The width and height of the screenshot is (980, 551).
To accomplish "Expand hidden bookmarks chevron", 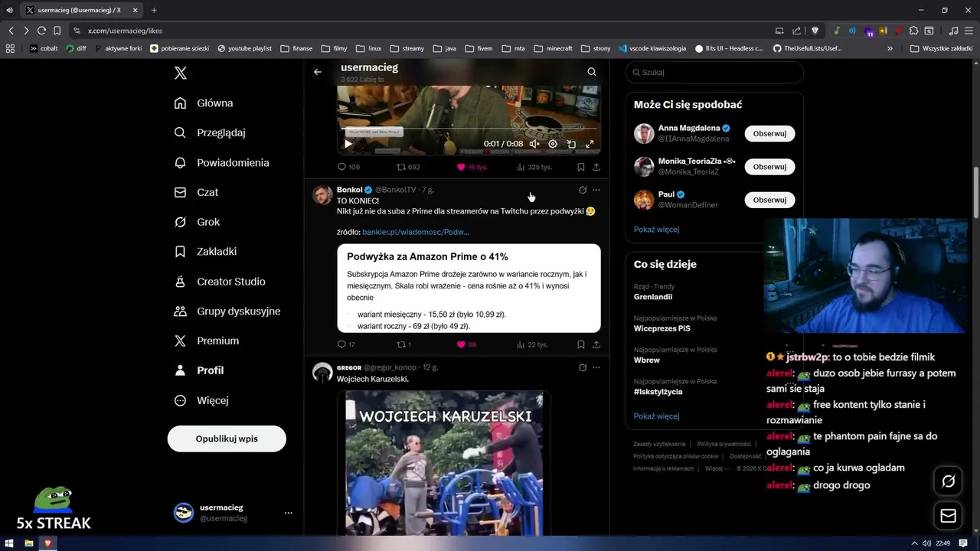I will click(890, 48).
